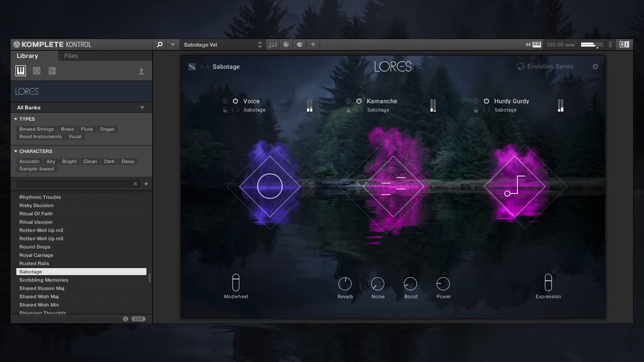Click the dice randomize icon next to Sabotage
This screenshot has width=644, height=362.
click(192, 66)
